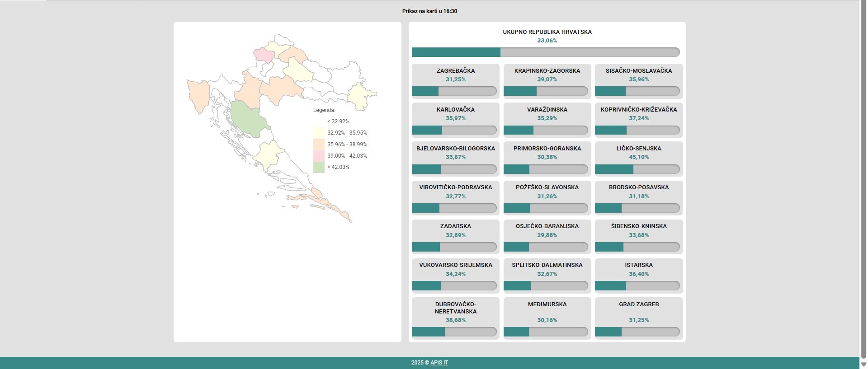The image size is (868, 369).
Task: Click the ISTARSKA county title
Action: pyautogui.click(x=639, y=265)
